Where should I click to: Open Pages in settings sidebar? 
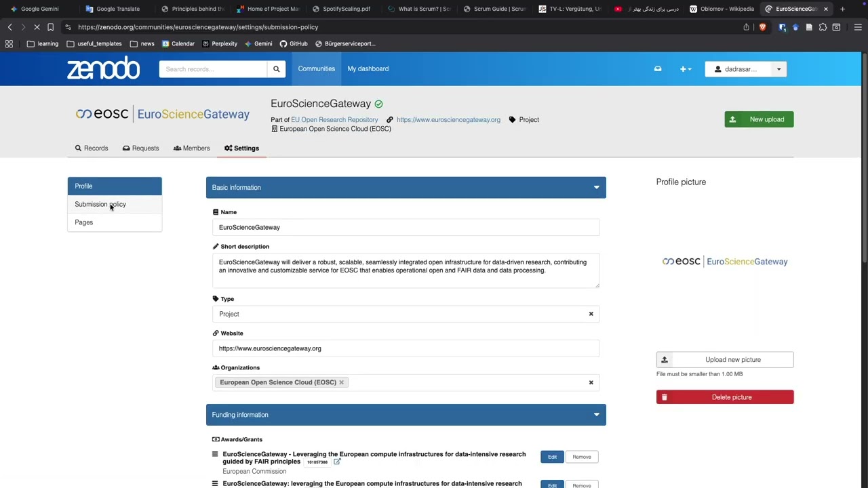(x=115, y=222)
